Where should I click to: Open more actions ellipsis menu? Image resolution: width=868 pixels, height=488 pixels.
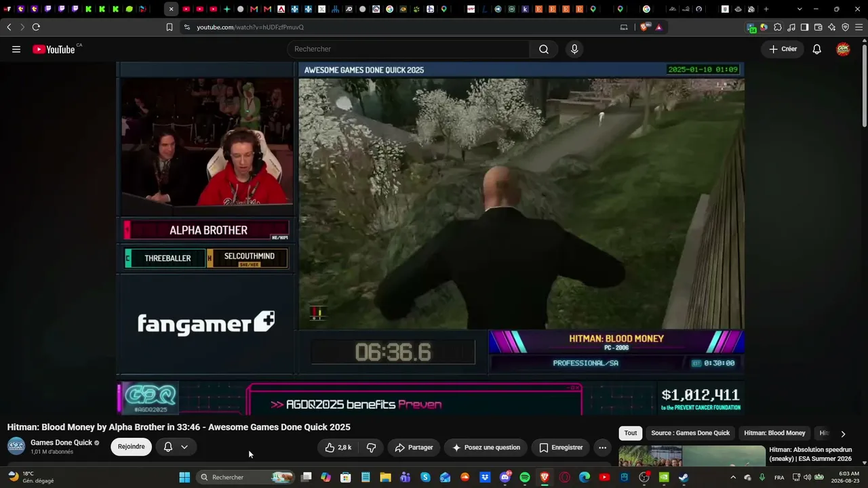602,447
